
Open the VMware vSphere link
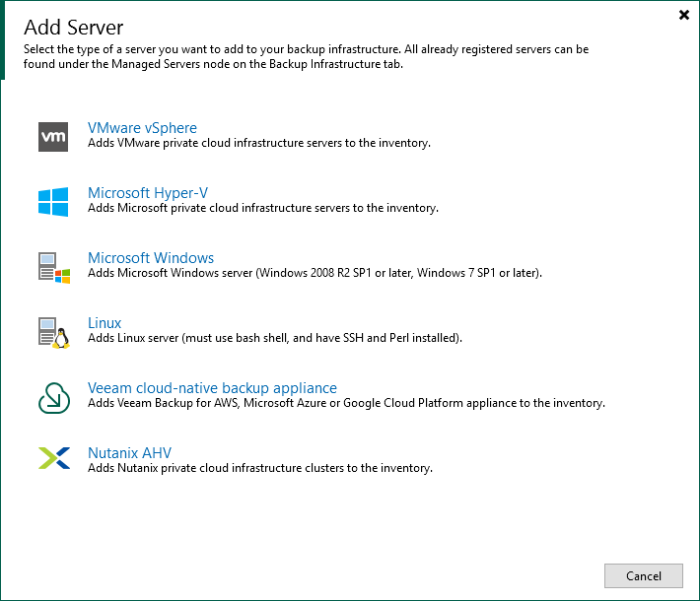[142, 128]
